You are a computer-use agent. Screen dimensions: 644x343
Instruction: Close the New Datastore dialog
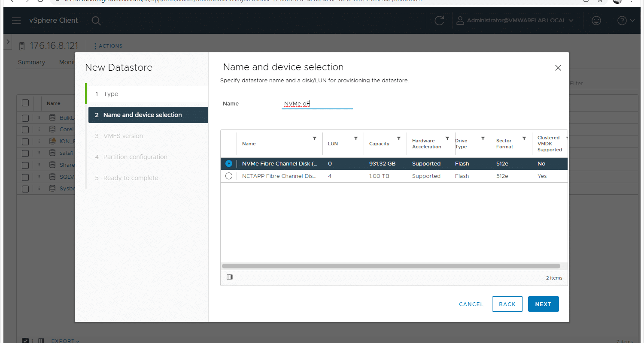(x=558, y=68)
